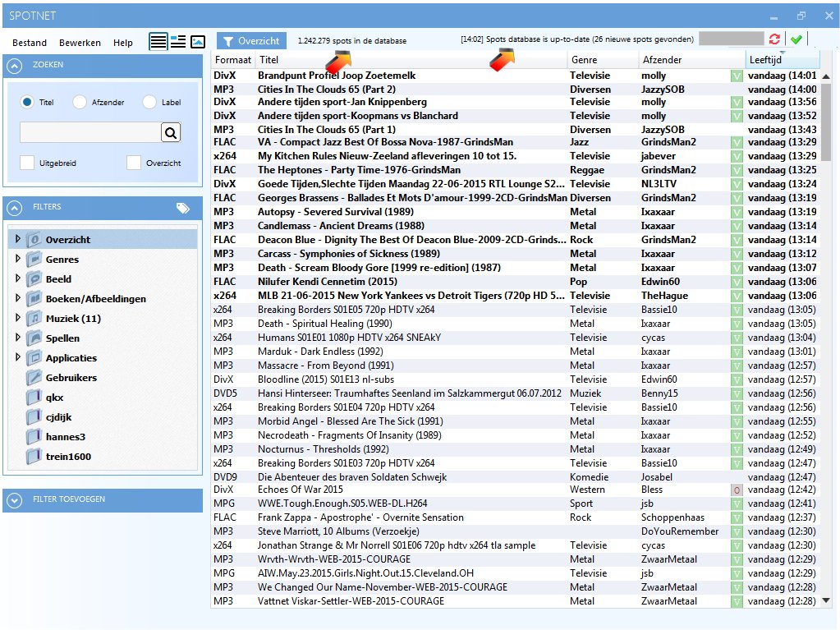
Task: Select row 'Vattnet Viskar-Settler-WEB-2015-COURAGE'
Action: coord(515,601)
